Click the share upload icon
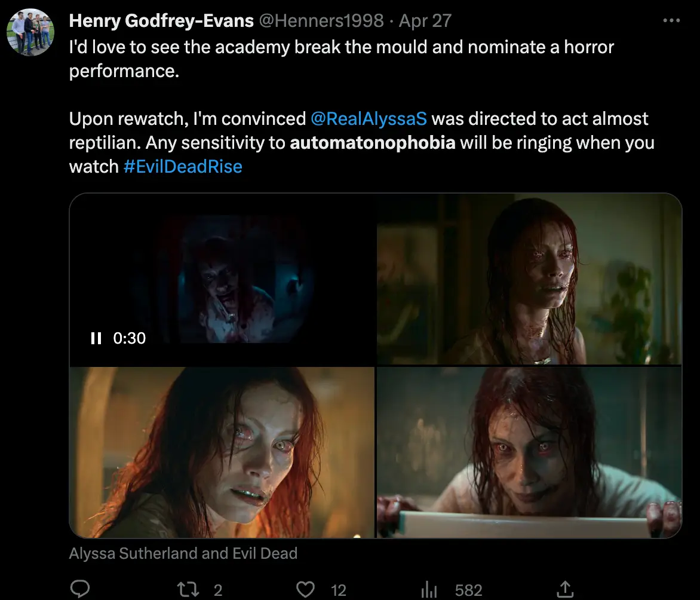This screenshot has width=700, height=600. [564, 589]
